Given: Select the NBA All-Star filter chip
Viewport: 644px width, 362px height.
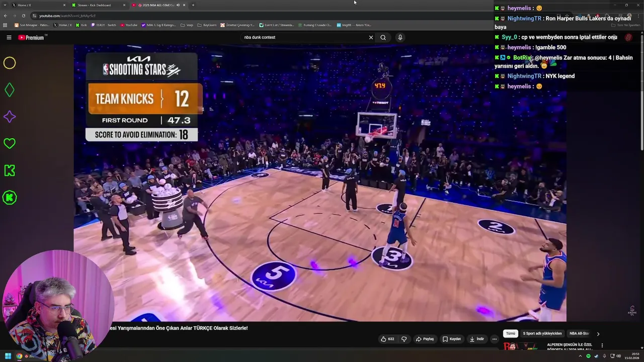Looking at the screenshot, I should (579, 333).
